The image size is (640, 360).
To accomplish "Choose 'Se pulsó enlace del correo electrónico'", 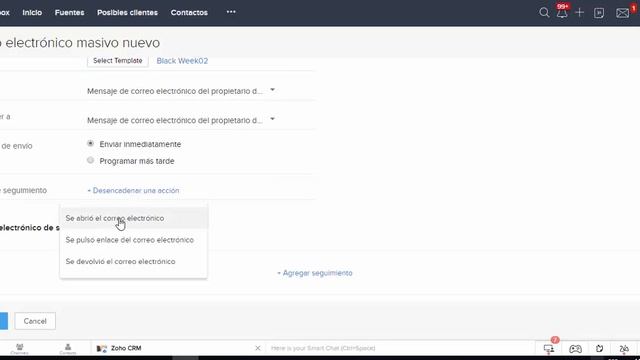I will [x=133, y=240].
